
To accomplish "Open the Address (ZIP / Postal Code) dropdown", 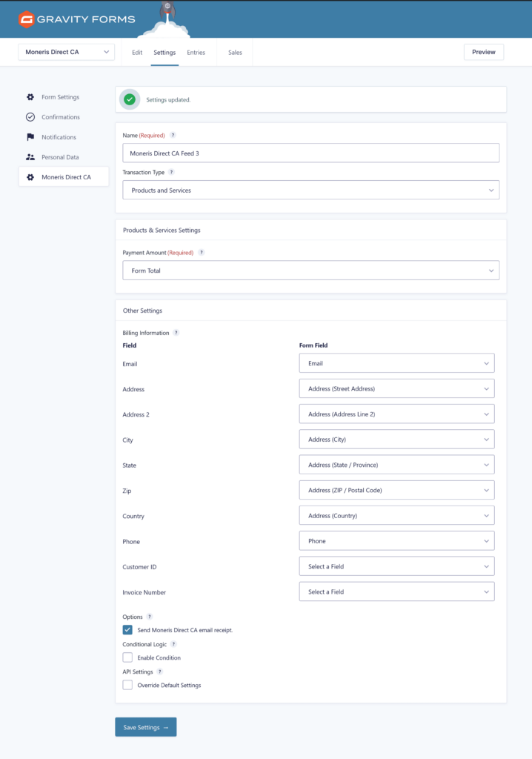I will 397,491.
